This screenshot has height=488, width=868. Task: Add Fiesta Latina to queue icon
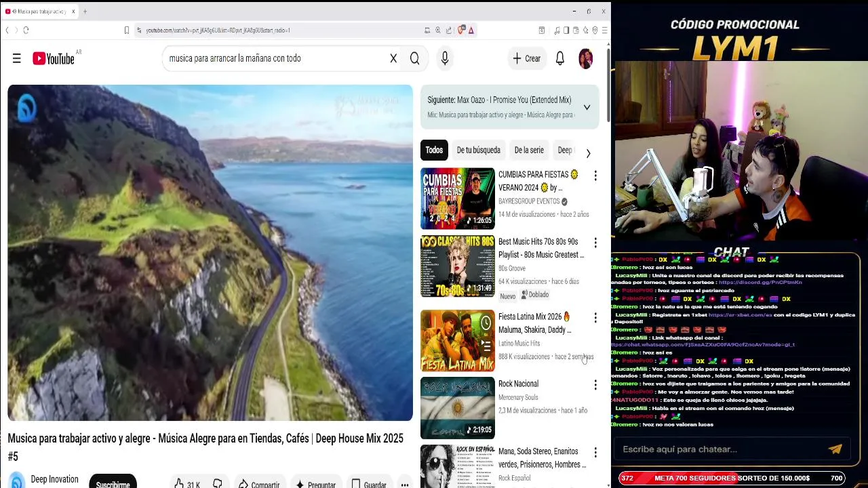click(486, 345)
